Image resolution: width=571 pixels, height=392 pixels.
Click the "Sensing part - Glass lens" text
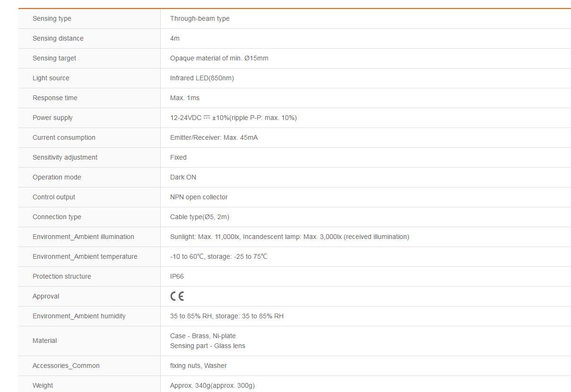click(208, 346)
